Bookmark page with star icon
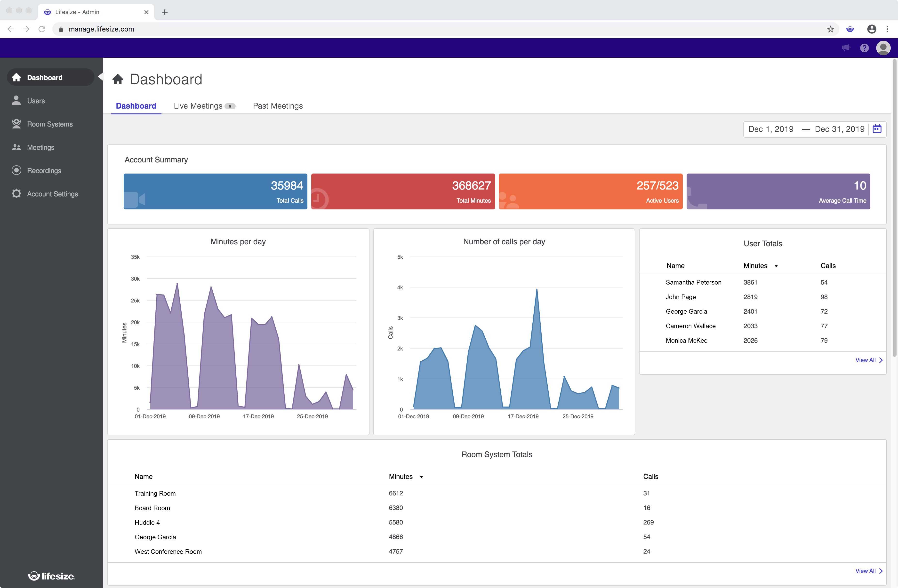Viewport: 898px width, 588px height. tap(830, 29)
